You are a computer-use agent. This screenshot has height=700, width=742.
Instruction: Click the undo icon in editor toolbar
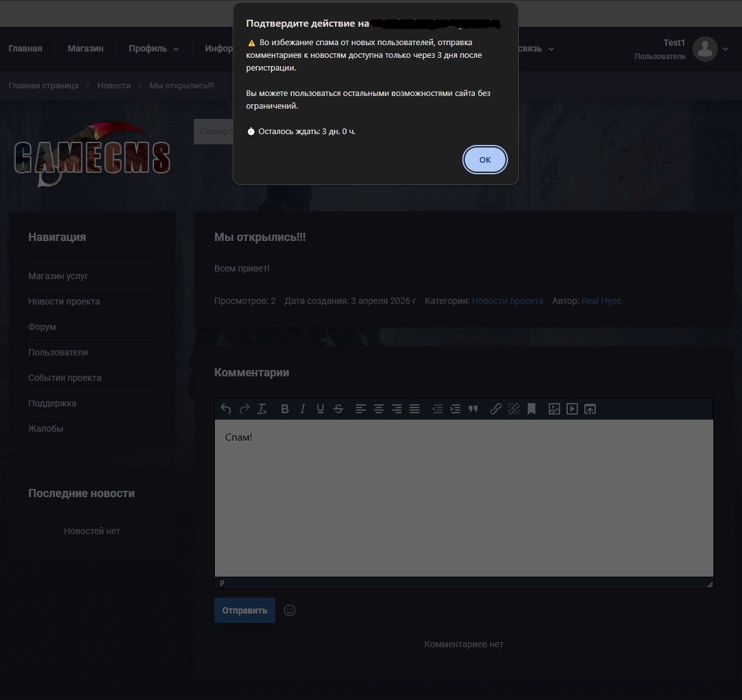[226, 409]
